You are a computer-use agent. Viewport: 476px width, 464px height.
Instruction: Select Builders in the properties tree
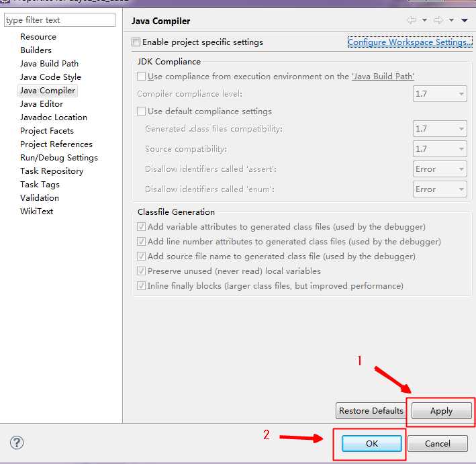point(36,50)
